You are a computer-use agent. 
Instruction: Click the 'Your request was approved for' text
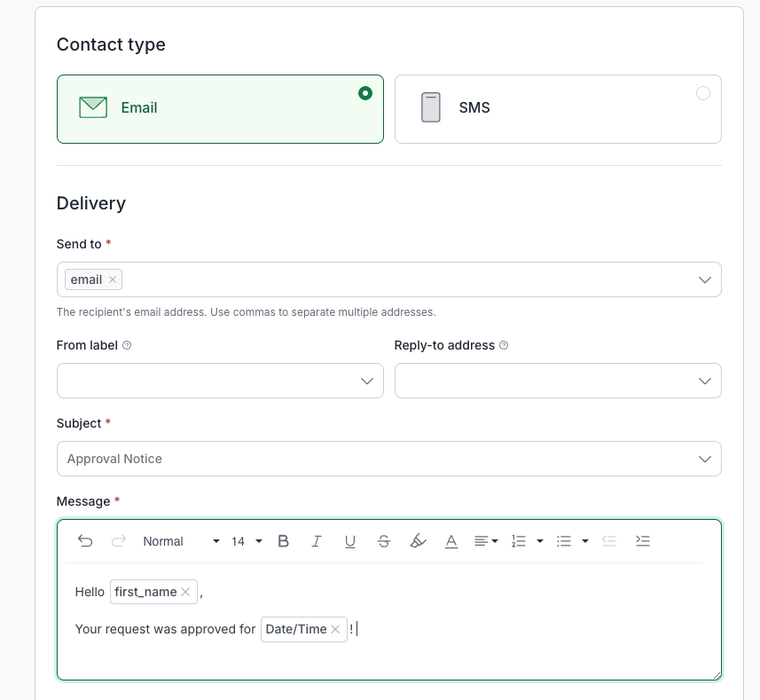pos(165,629)
